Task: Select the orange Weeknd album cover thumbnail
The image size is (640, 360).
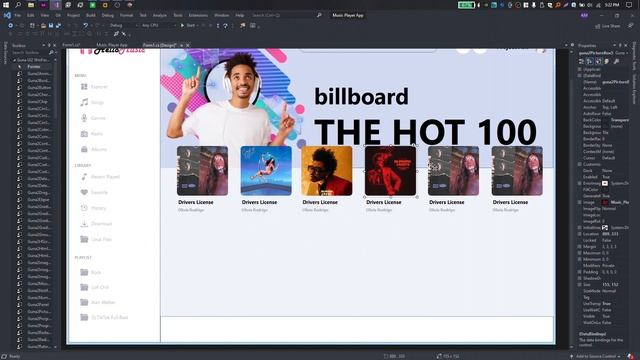Action: click(327, 171)
